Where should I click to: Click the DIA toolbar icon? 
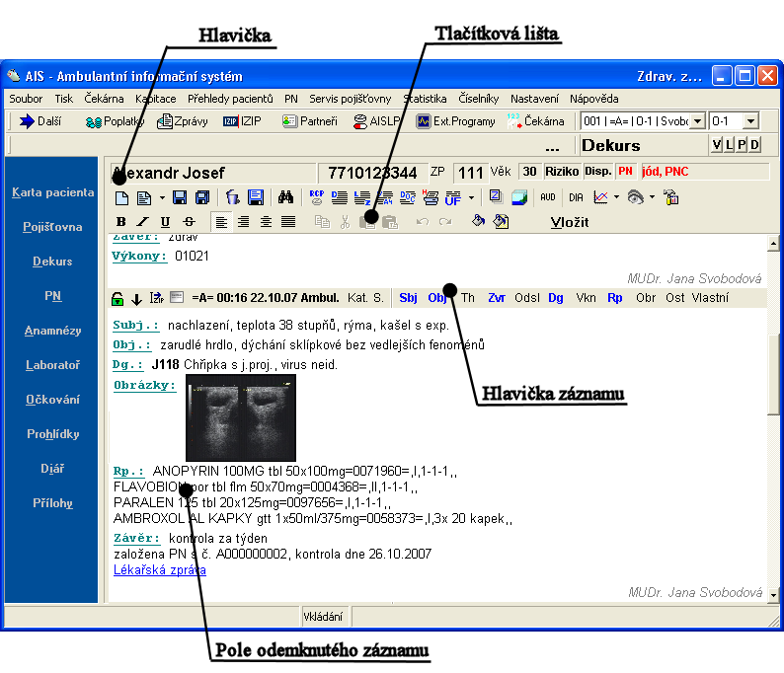577,197
